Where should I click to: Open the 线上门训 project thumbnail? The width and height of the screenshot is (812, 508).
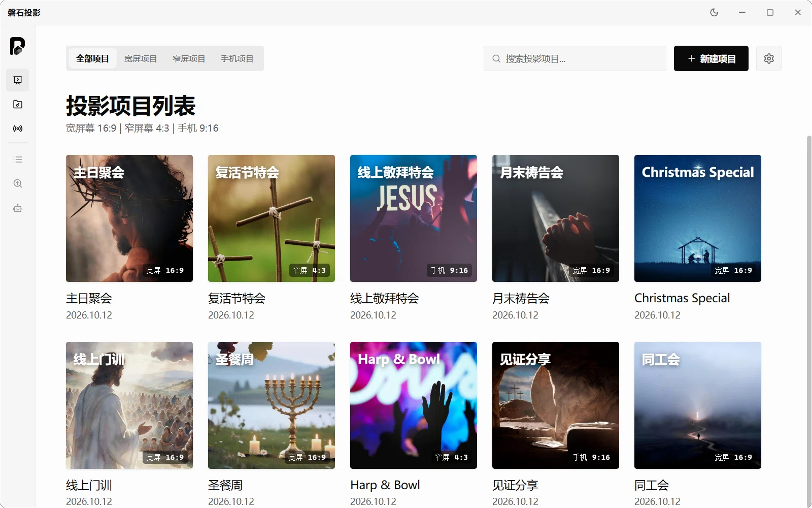(129, 405)
